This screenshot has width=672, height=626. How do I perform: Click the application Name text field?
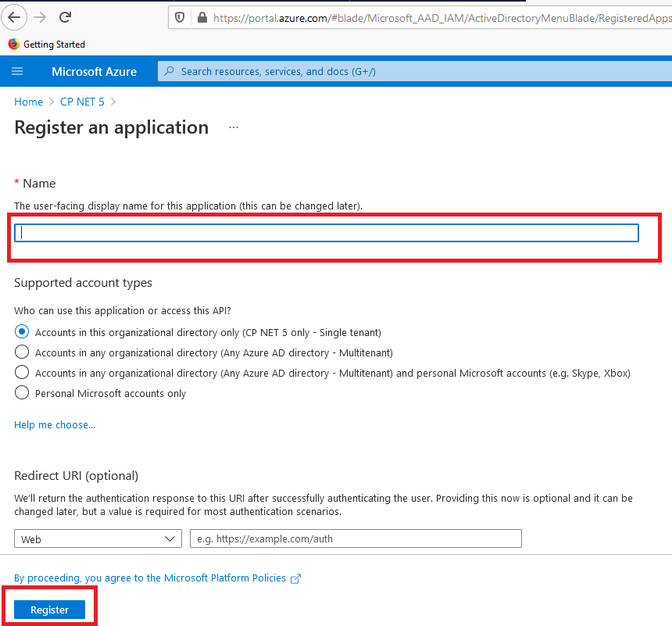click(x=327, y=233)
